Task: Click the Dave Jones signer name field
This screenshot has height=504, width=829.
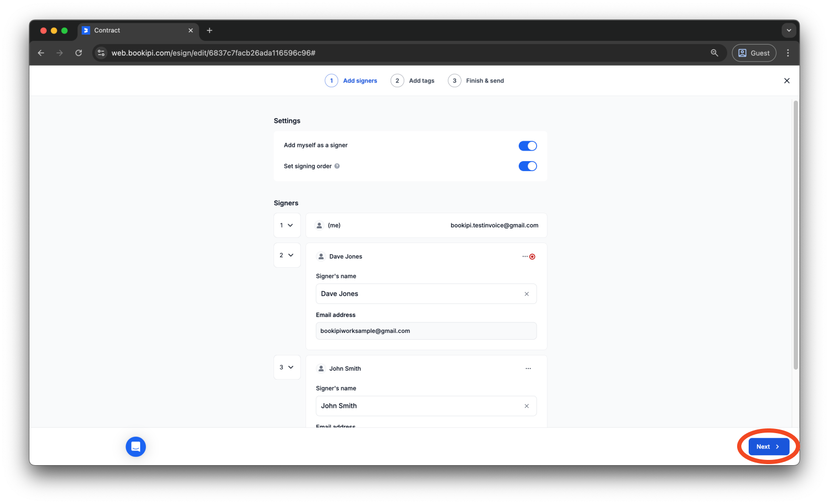Action: click(426, 294)
